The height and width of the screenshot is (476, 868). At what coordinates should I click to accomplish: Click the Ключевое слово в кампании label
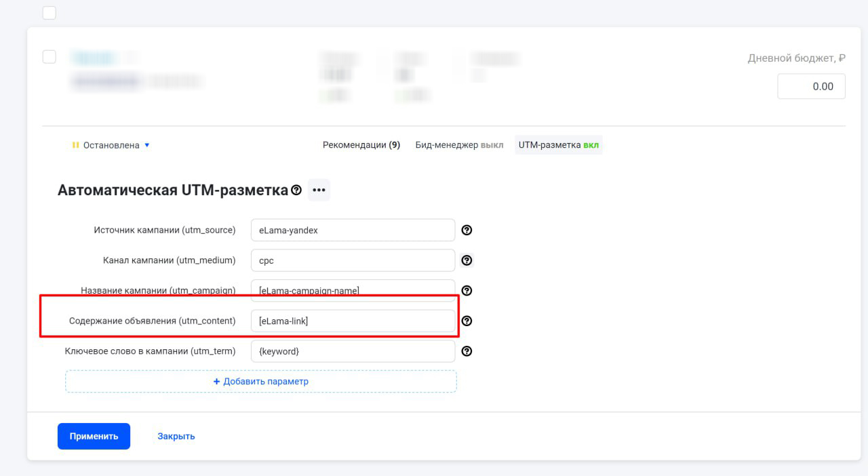(151, 351)
